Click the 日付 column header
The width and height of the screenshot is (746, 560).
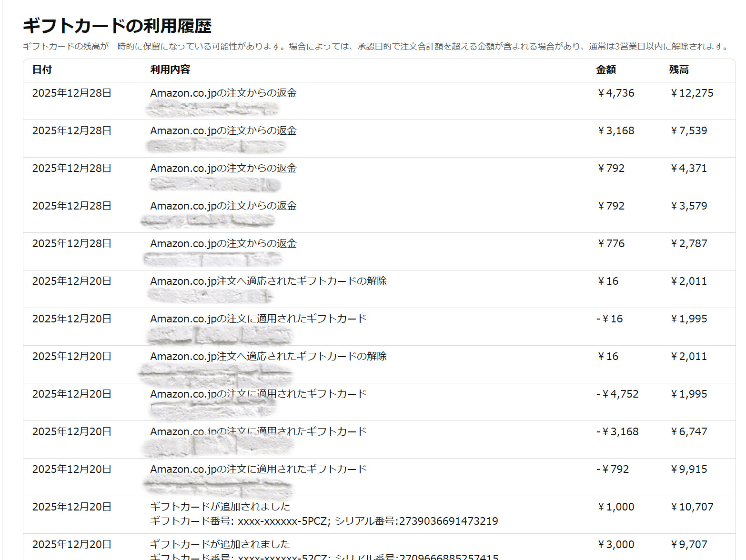pyautogui.click(x=42, y=70)
